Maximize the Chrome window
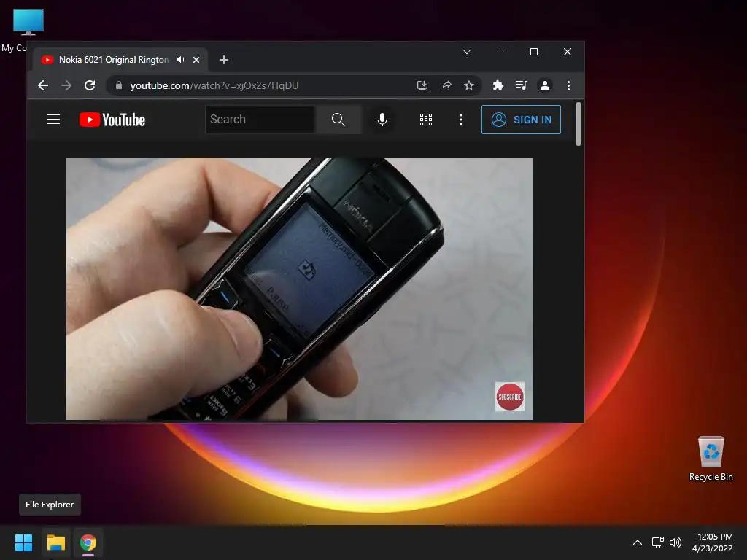747x560 pixels. (x=534, y=52)
